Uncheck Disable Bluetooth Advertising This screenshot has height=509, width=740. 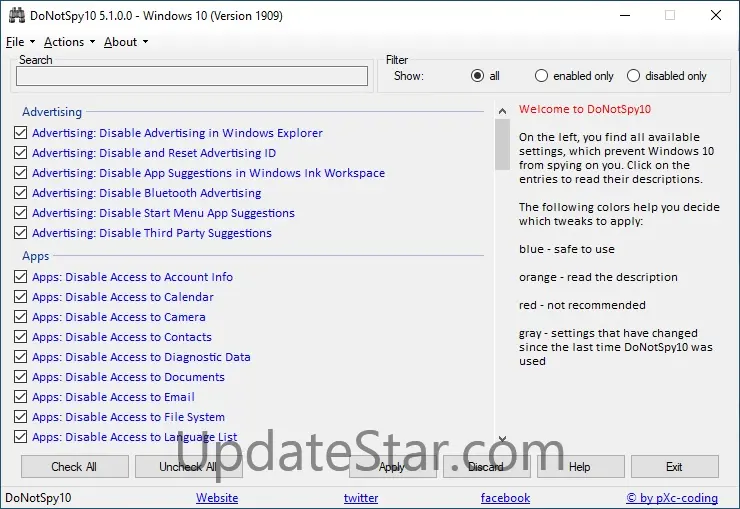[x=20, y=192]
